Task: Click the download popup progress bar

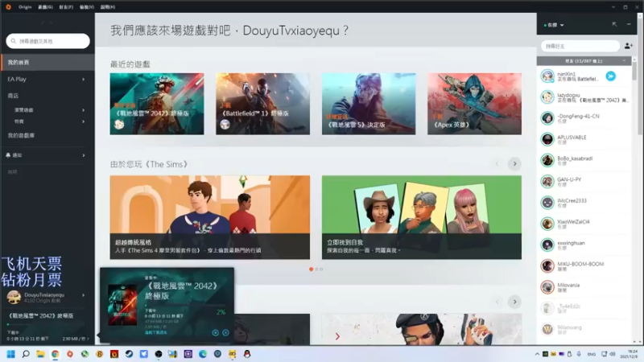Action: pos(186,305)
